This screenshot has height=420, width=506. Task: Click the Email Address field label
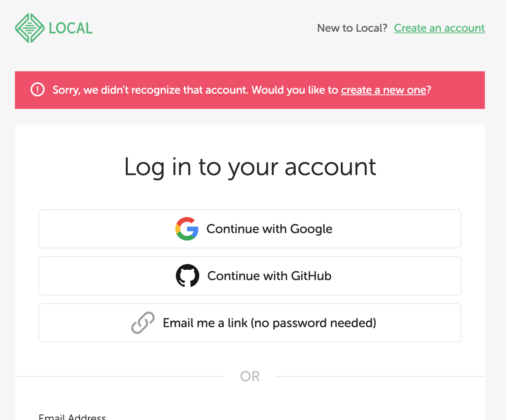tap(72, 417)
